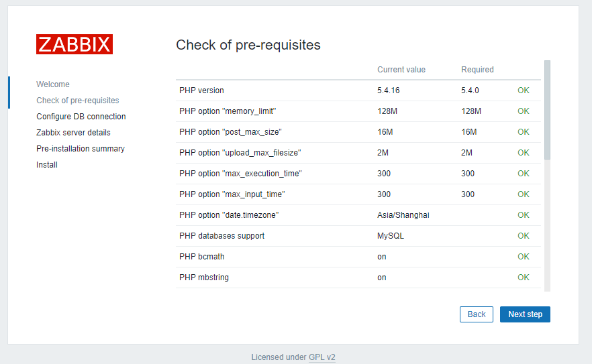Select Pre-installation summary step
Screen dimensions: 592x364
81,149
